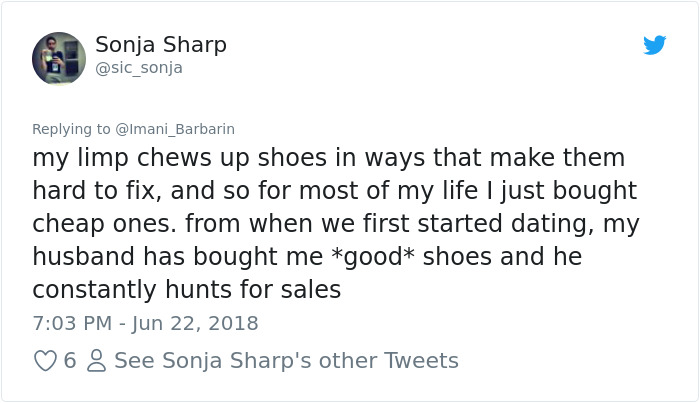Click the like count number 6

click(x=70, y=361)
